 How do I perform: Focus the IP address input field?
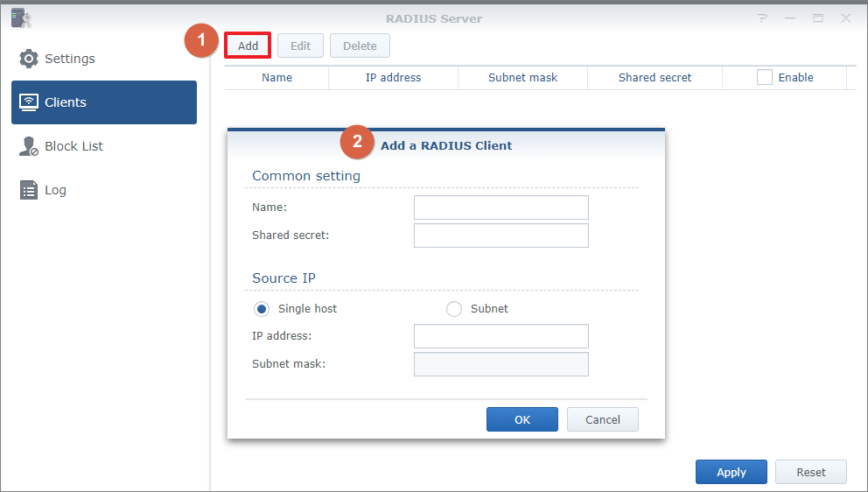tap(501, 336)
